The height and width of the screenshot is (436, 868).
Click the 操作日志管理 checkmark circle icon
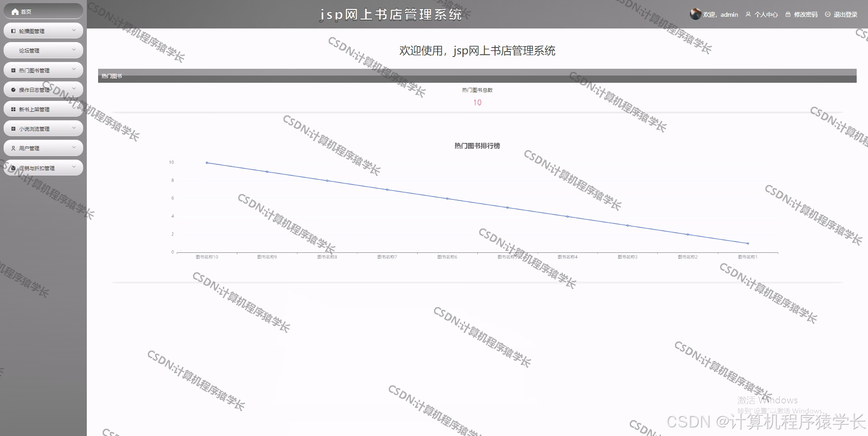click(13, 90)
